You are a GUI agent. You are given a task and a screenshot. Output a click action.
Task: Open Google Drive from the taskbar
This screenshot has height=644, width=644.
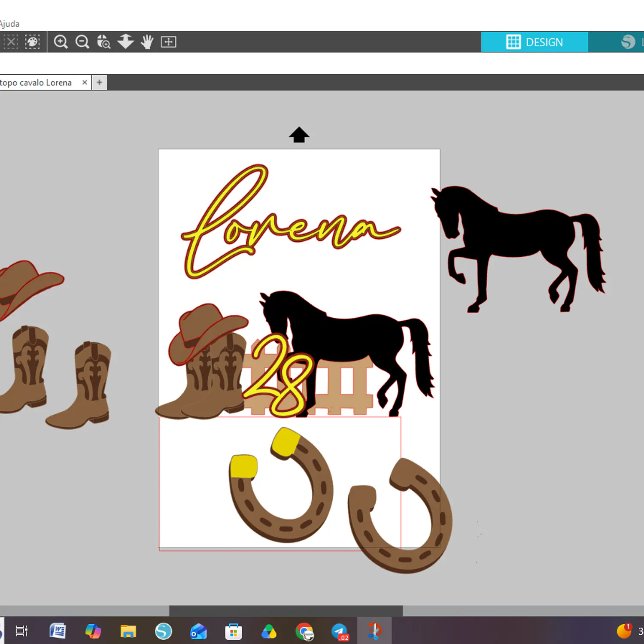point(269,631)
